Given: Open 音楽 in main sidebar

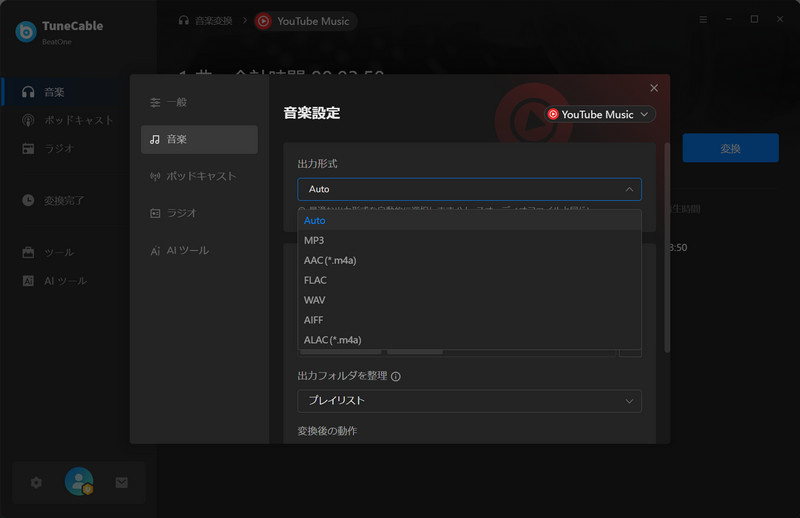Looking at the screenshot, I should 66,92.
